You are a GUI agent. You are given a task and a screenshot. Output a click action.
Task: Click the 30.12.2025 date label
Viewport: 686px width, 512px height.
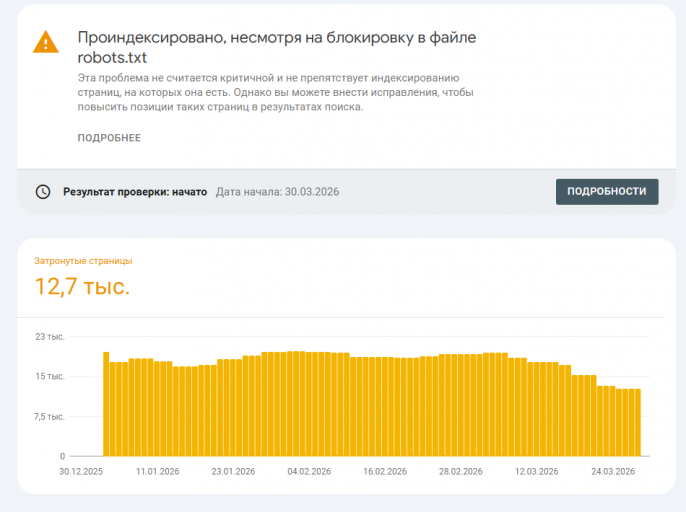coord(81,471)
